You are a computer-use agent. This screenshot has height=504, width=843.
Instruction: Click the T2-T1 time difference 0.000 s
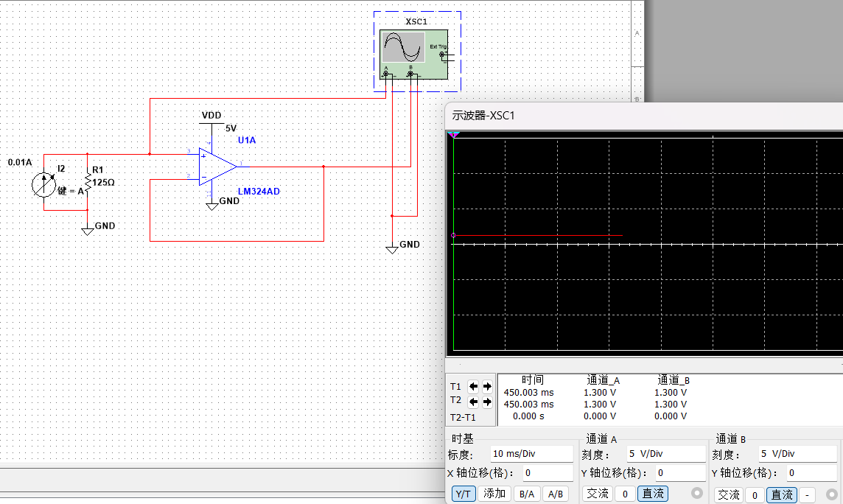coord(528,416)
